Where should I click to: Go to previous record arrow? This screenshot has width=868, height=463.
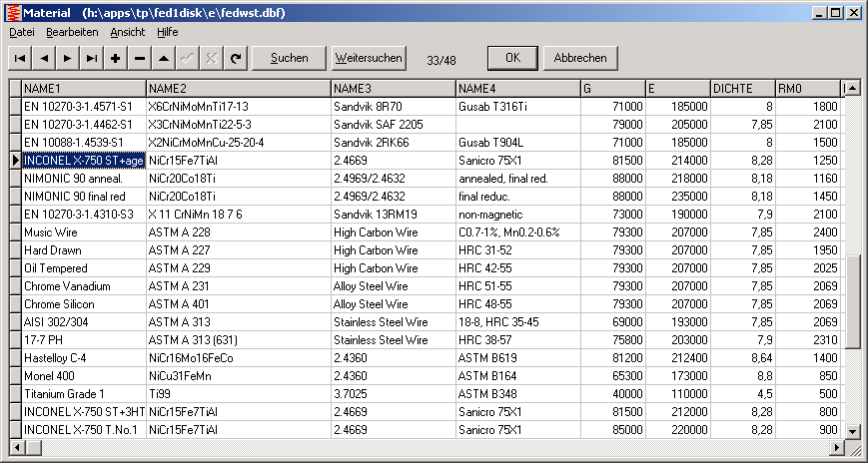pyautogui.click(x=44, y=58)
